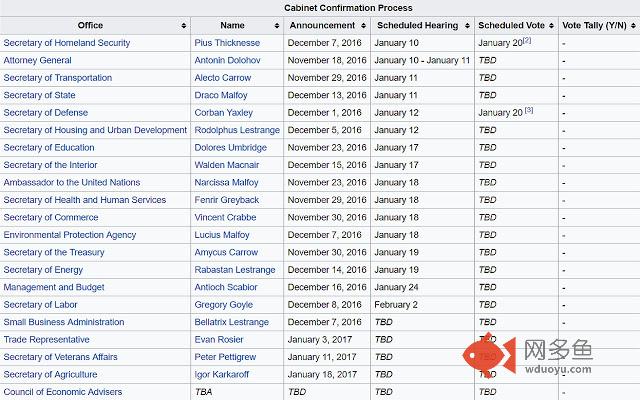640x400 pixels.
Task: Sort table by Office column arrows
Action: click(x=184, y=26)
